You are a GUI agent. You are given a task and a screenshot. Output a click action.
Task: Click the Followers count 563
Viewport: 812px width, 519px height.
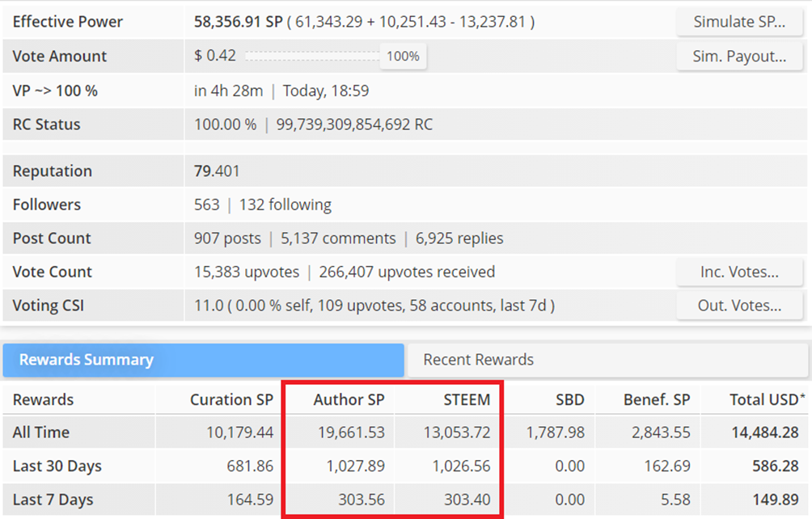(206, 205)
